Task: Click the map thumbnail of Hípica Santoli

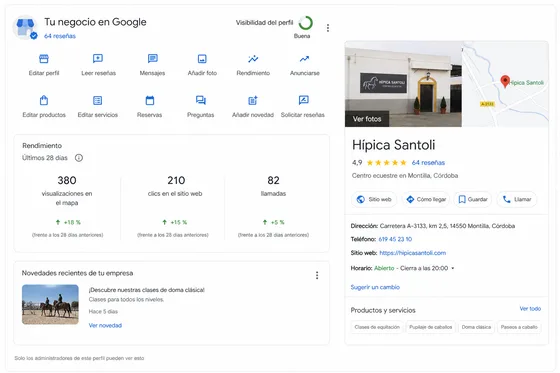Action: (505, 84)
